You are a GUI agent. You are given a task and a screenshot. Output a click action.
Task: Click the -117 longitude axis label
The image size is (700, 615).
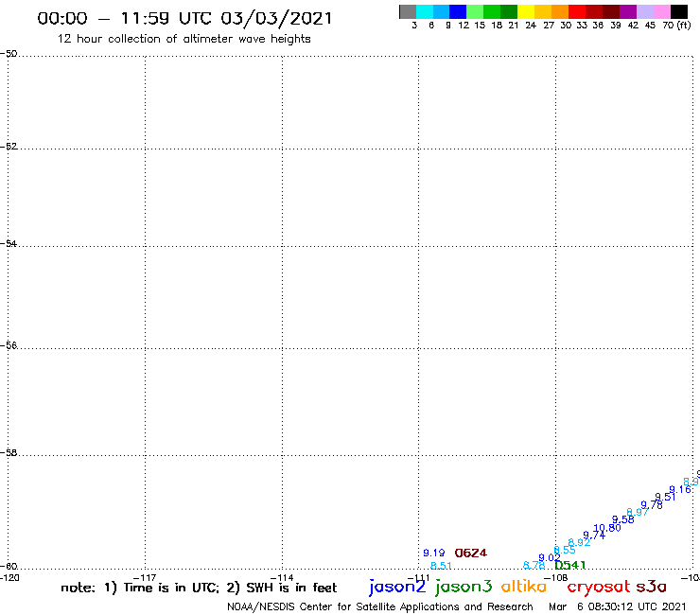145,577
